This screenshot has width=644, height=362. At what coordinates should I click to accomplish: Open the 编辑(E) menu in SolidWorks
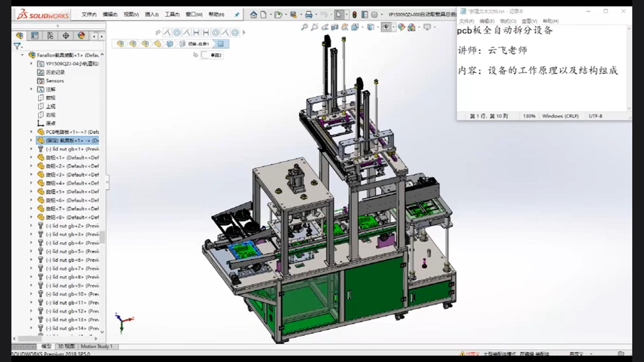click(x=110, y=14)
